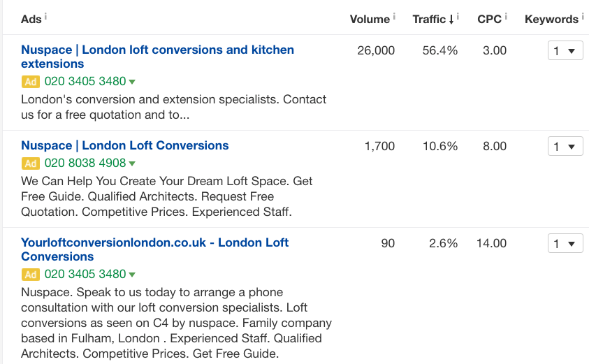Screen dimensions: 589x364
Task: Click the Ad badge in the Yourloftconversionlondon ad
Action: point(30,275)
